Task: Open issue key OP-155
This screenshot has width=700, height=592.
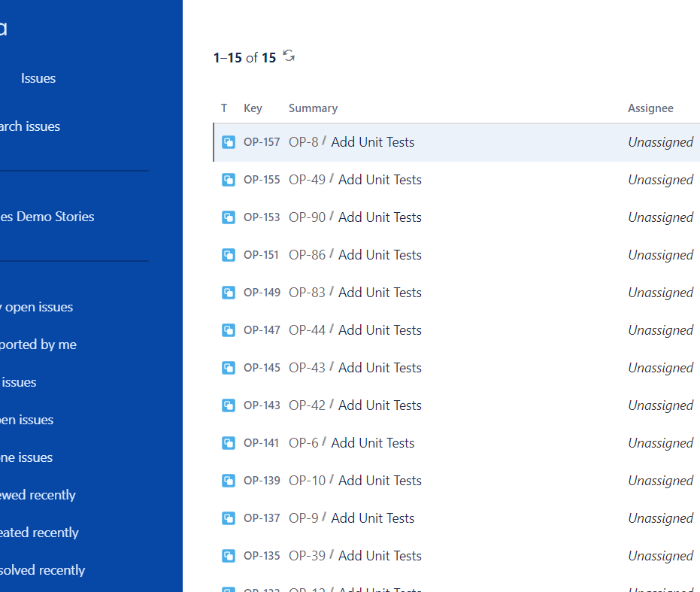Action: coord(262,180)
